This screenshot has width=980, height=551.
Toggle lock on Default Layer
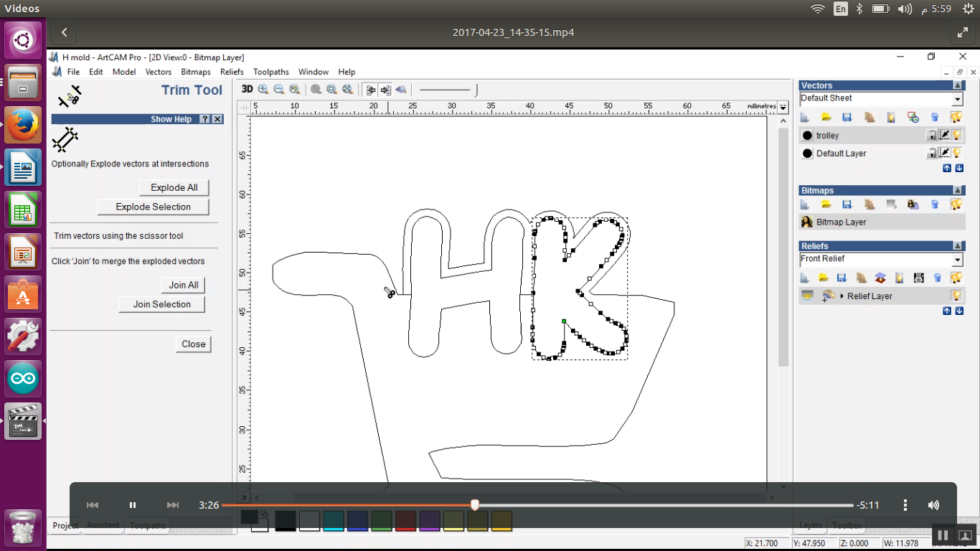(x=932, y=153)
